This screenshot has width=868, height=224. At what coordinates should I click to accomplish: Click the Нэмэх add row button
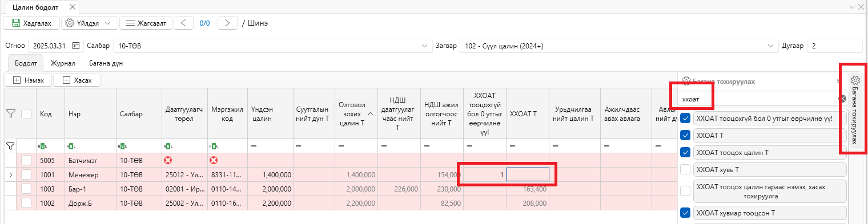pyautogui.click(x=28, y=80)
